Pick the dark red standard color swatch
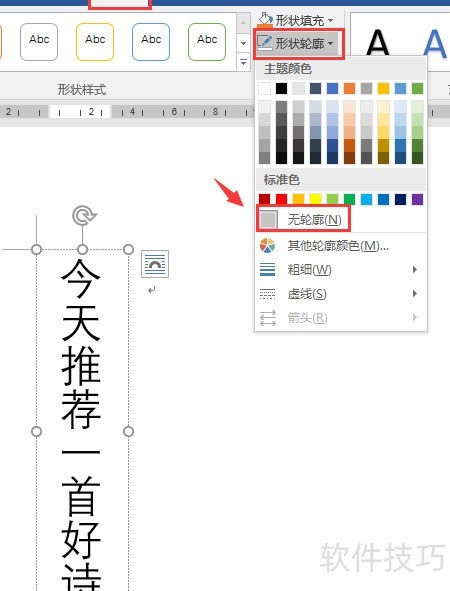 (265, 199)
